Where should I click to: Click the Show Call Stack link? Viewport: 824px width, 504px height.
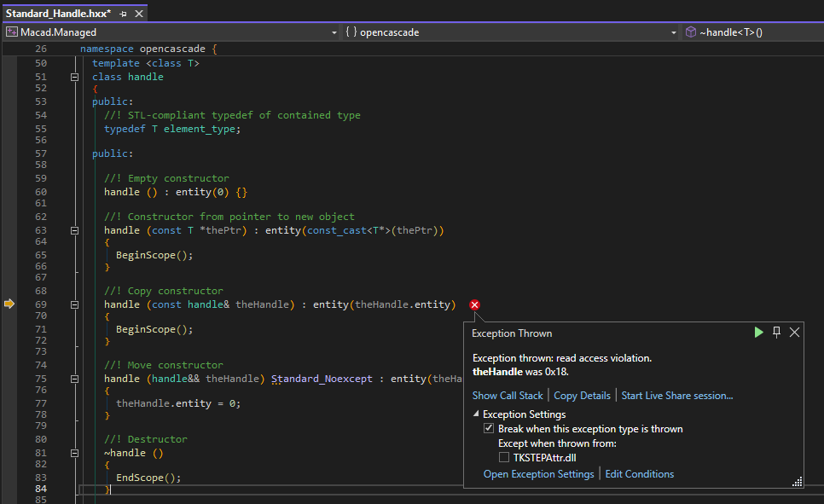coord(508,396)
